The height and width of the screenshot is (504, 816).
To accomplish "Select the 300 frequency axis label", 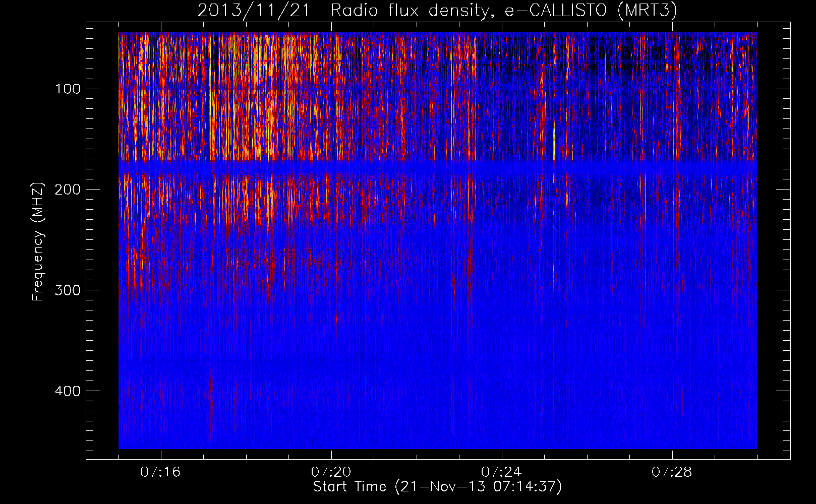I will click(68, 290).
